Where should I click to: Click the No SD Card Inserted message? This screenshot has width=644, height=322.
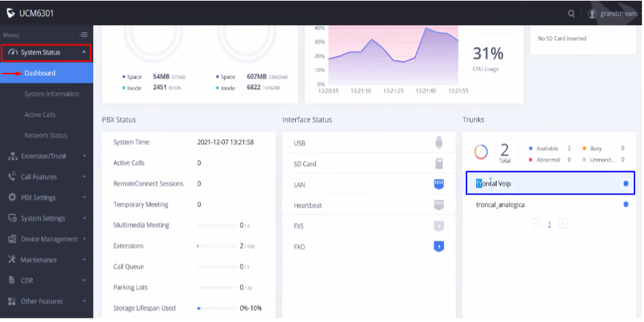(562, 38)
